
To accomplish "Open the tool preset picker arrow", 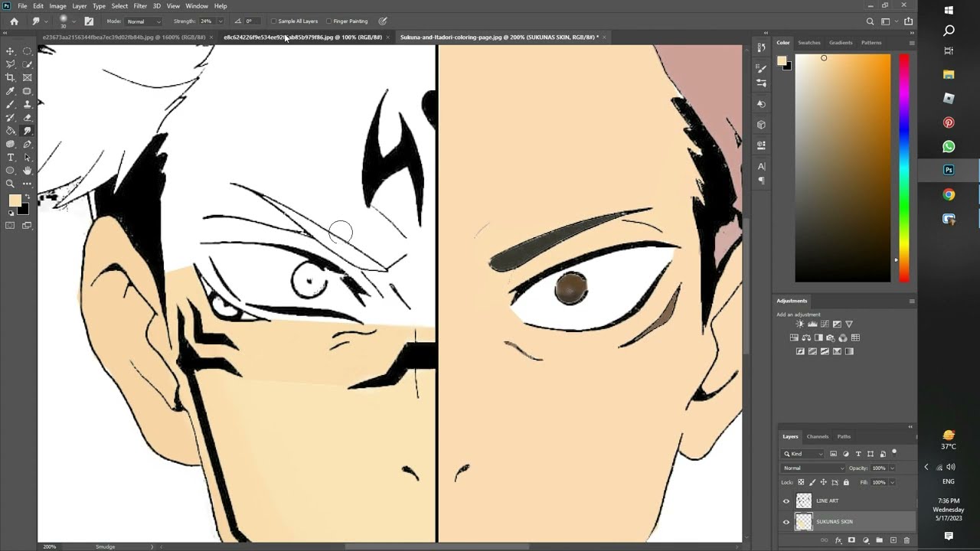I will point(46,21).
